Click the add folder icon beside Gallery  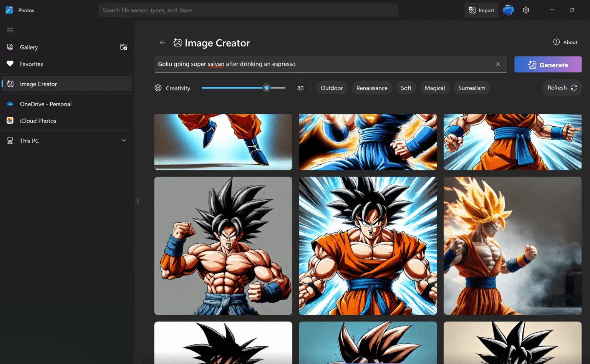[124, 47]
